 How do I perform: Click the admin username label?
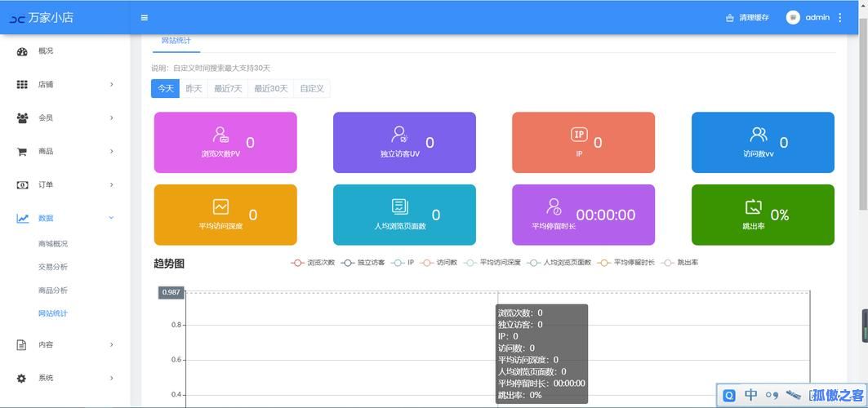pos(817,17)
